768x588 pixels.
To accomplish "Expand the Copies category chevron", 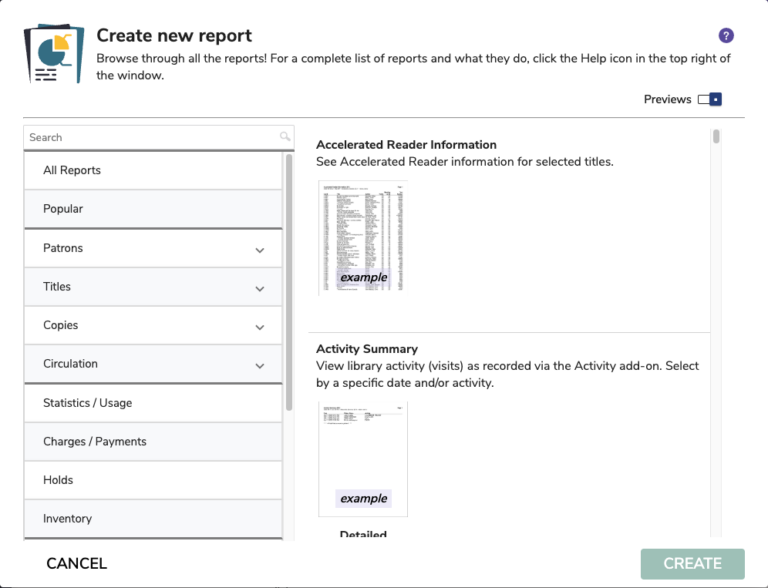I will tap(260, 326).
